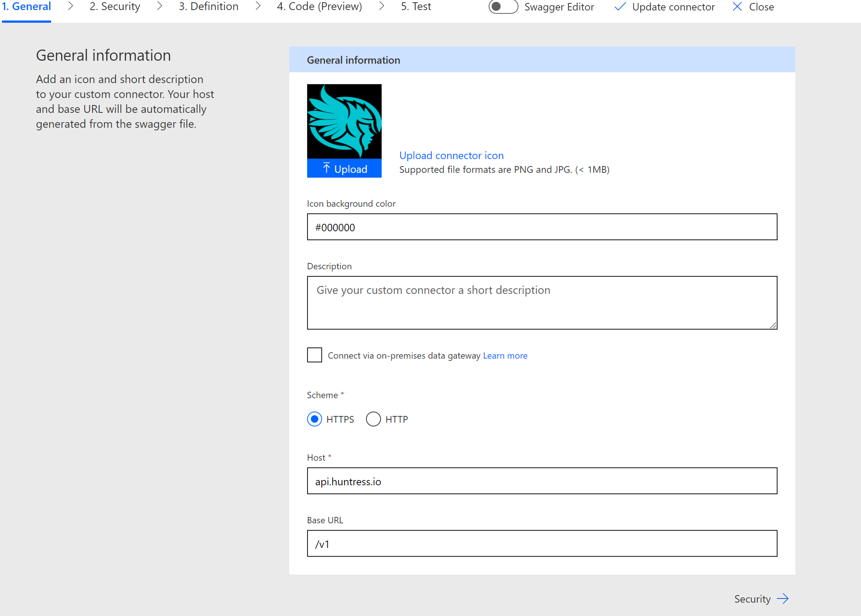This screenshot has height=616, width=861.
Task: Click the Host input field
Action: [541, 481]
